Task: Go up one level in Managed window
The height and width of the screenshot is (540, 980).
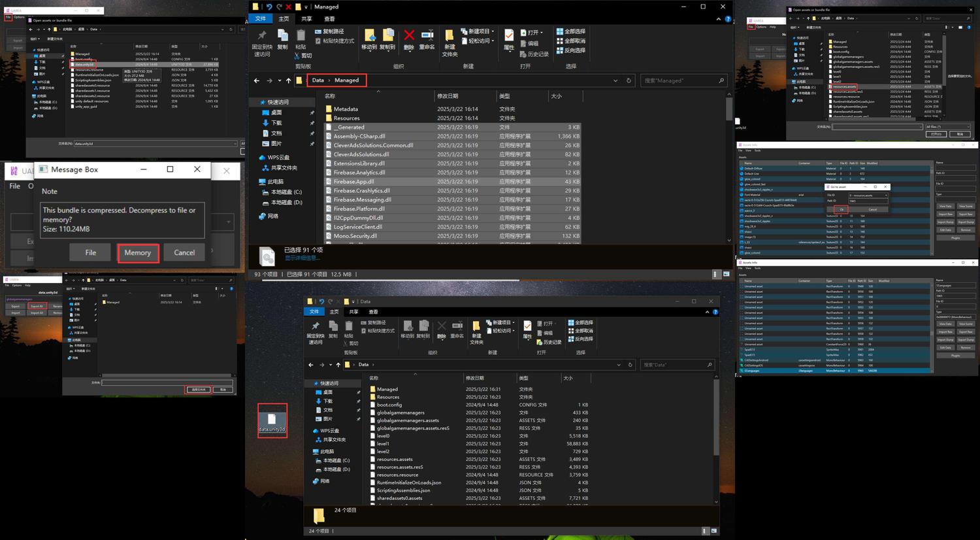Action: 289,80
